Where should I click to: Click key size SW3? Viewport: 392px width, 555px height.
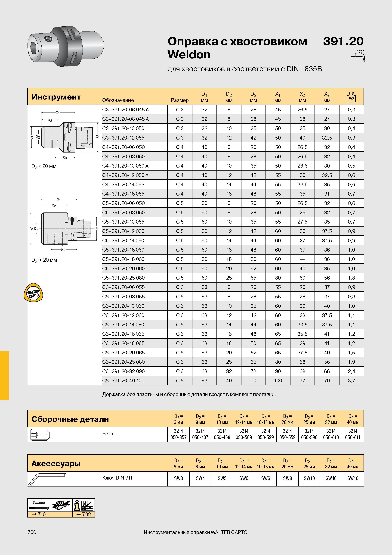coord(179,478)
